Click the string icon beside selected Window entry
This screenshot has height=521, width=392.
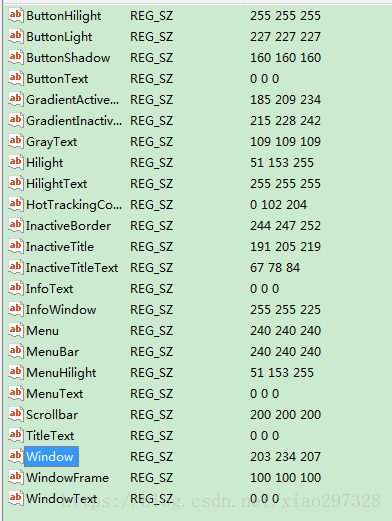pyautogui.click(x=16, y=456)
